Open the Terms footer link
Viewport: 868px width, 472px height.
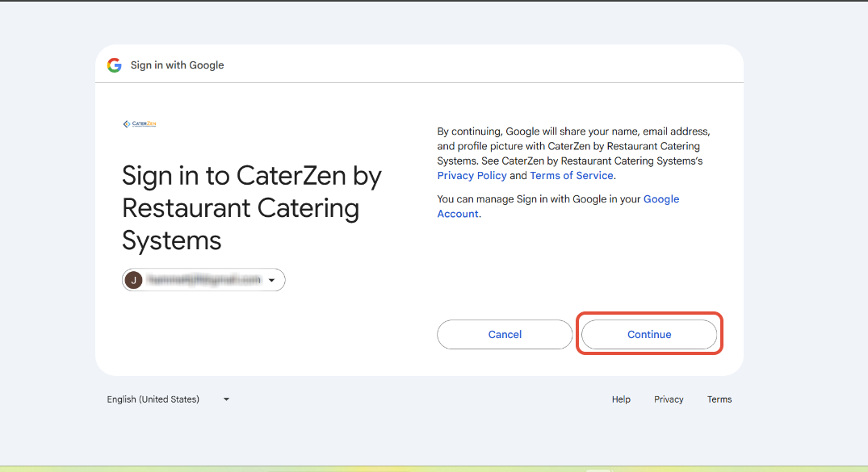pyautogui.click(x=719, y=399)
